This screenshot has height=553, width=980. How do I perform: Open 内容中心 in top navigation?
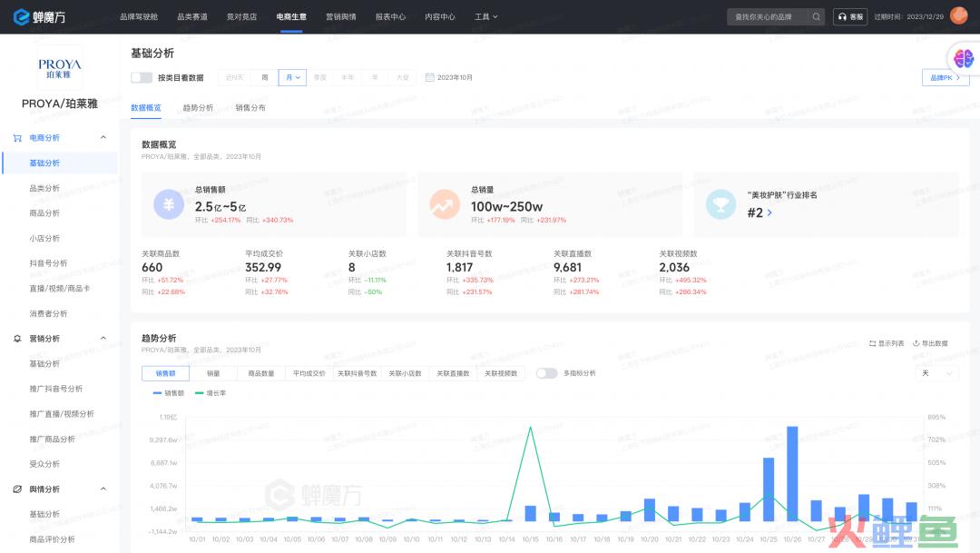(440, 17)
